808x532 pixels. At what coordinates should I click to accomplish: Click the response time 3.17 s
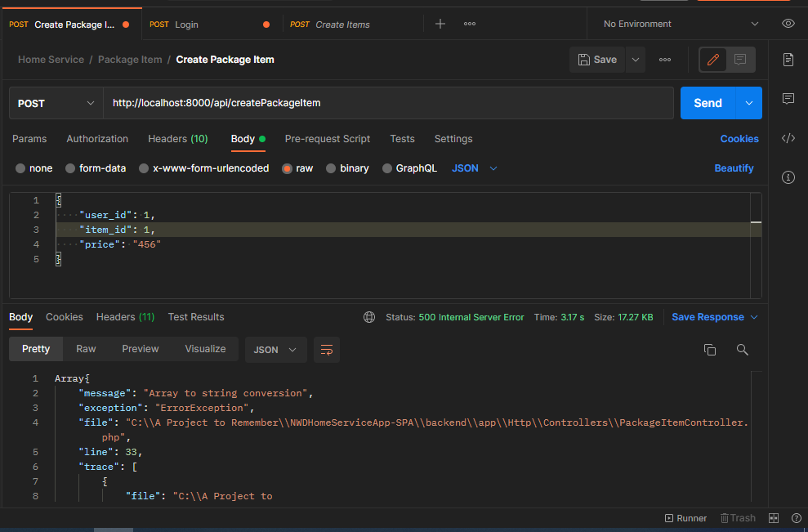pos(572,317)
